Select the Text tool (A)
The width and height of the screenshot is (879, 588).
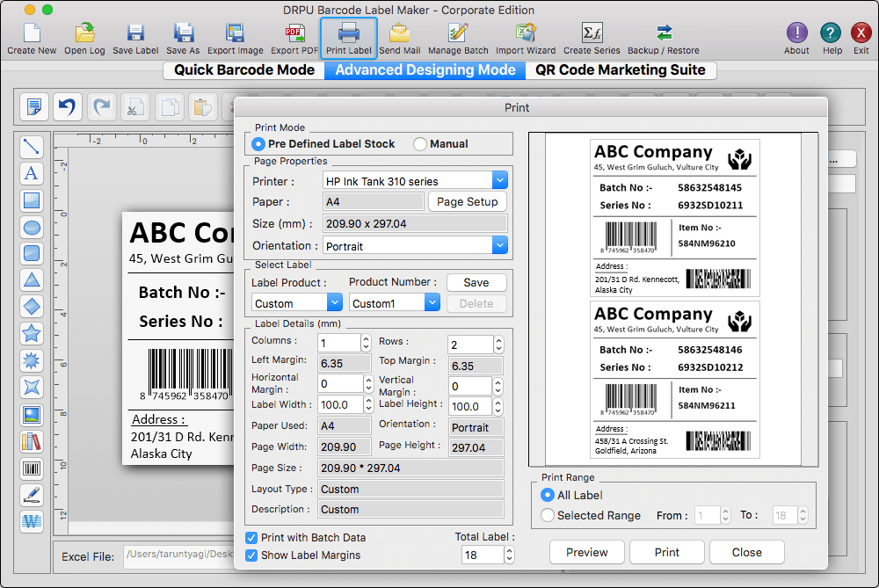(x=32, y=173)
